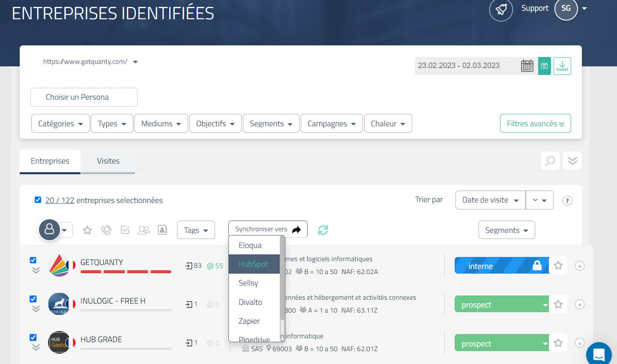Click Choisir un Persona button
Screen dimensions: 617x364
tap(84, 97)
